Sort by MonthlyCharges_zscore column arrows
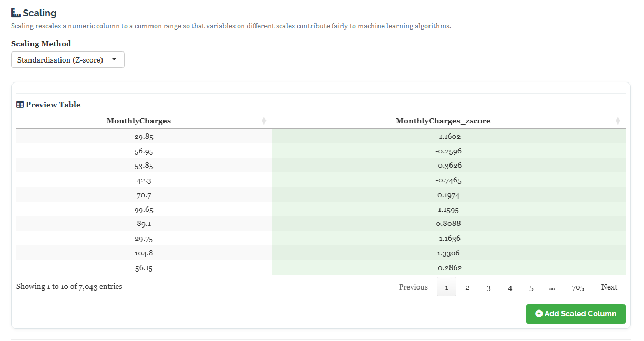 [618, 121]
